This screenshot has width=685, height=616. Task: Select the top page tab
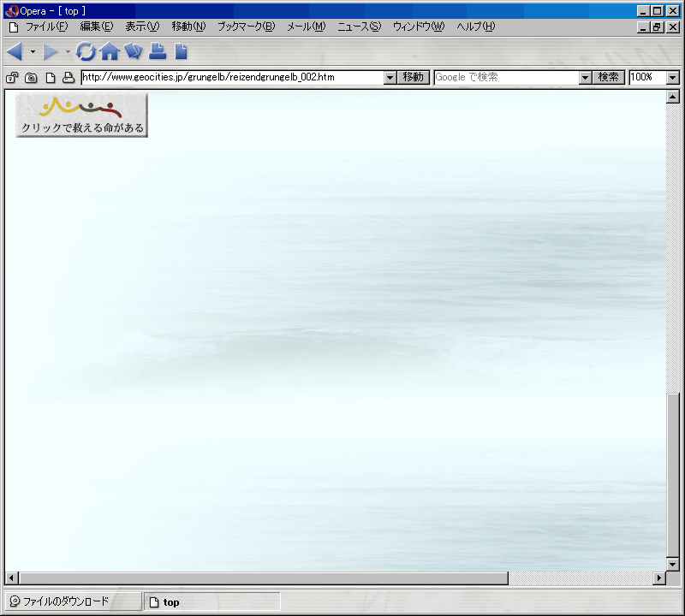(211, 601)
